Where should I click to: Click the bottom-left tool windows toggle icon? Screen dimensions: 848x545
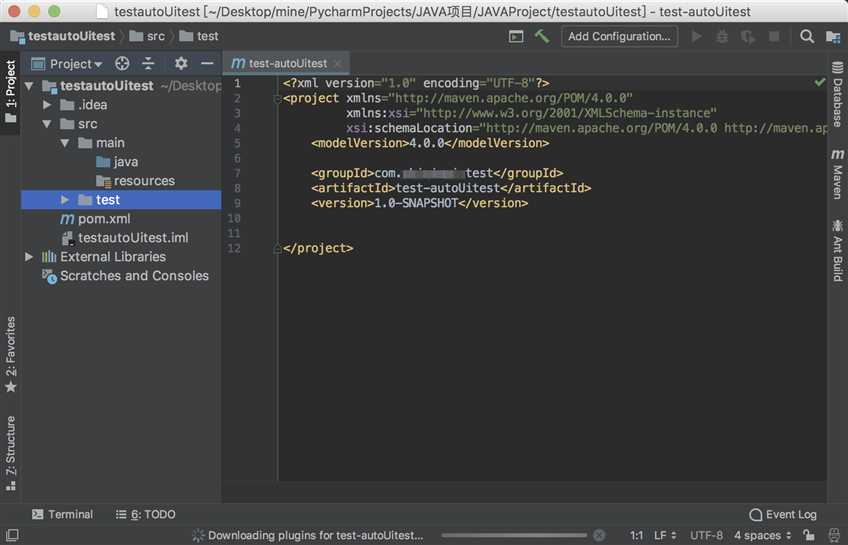[12, 535]
